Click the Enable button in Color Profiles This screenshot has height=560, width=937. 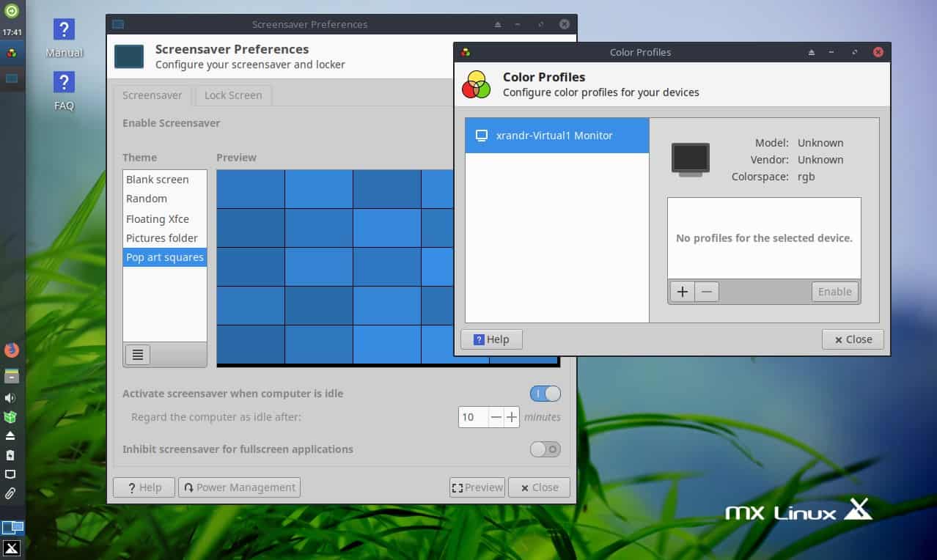(834, 291)
